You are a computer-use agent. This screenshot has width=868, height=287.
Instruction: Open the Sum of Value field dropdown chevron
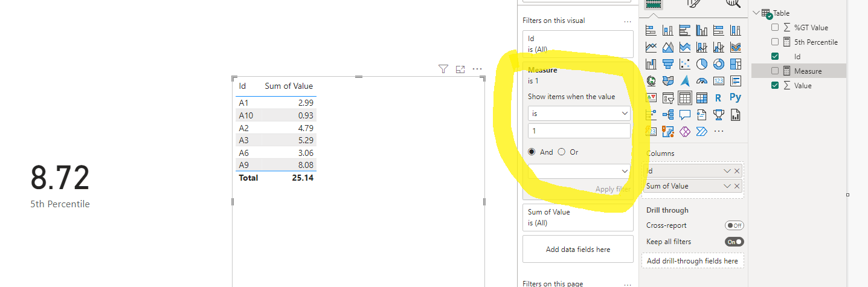tap(727, 186)
